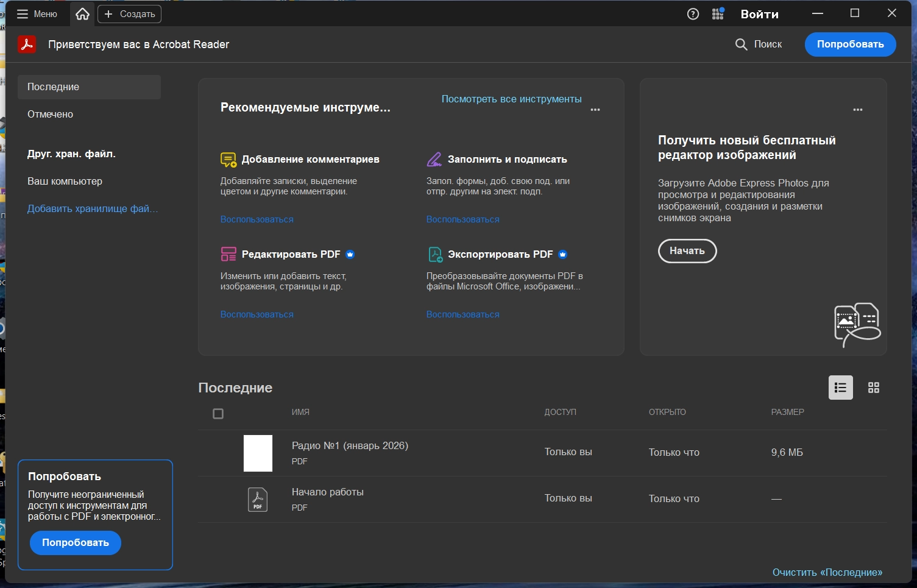This screenshot has height=588, width=917.
Task: Open options ellipsis in recommended tools card
Action: click(595, 110)
